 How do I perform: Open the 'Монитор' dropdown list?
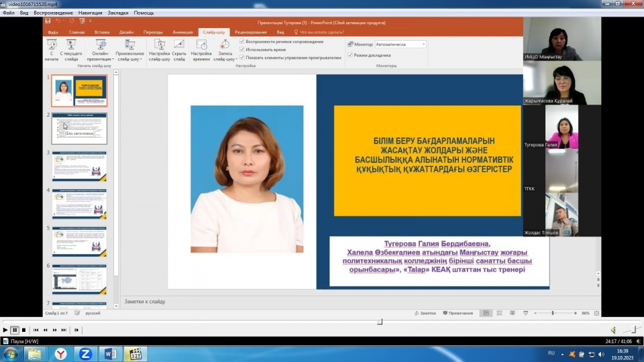(x=423, y=44)
